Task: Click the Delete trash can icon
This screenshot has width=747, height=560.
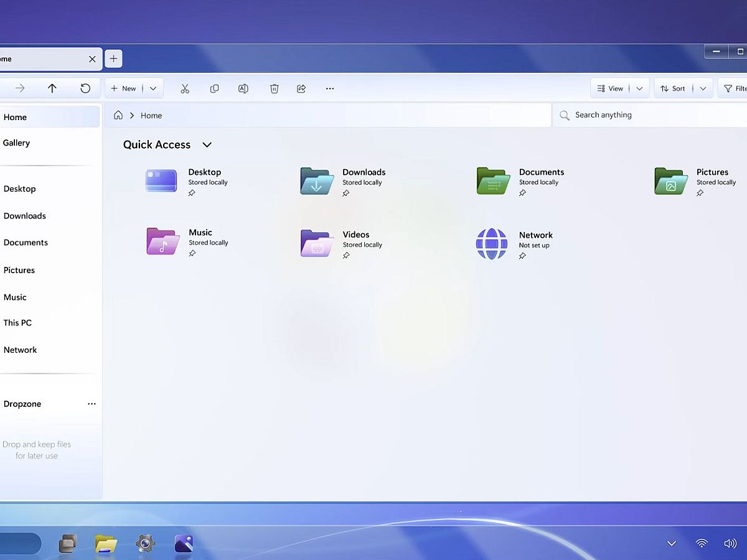Action: pos(274,89)
